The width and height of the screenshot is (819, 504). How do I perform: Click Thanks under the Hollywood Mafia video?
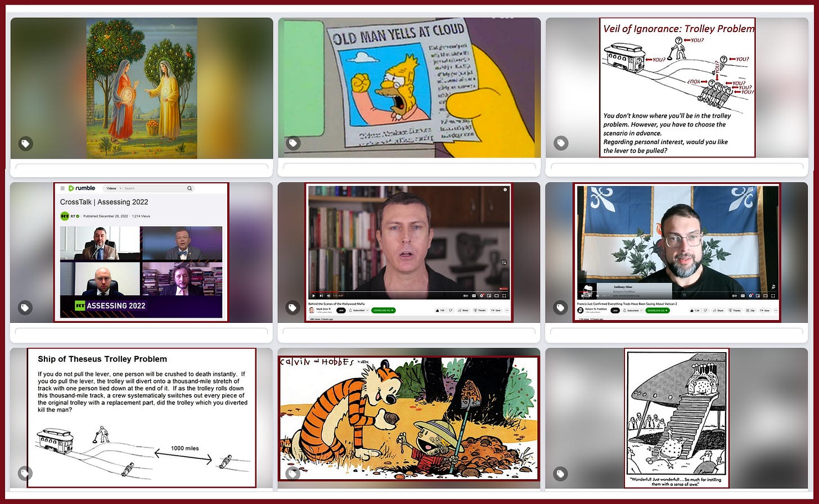[x=479, y=310]
